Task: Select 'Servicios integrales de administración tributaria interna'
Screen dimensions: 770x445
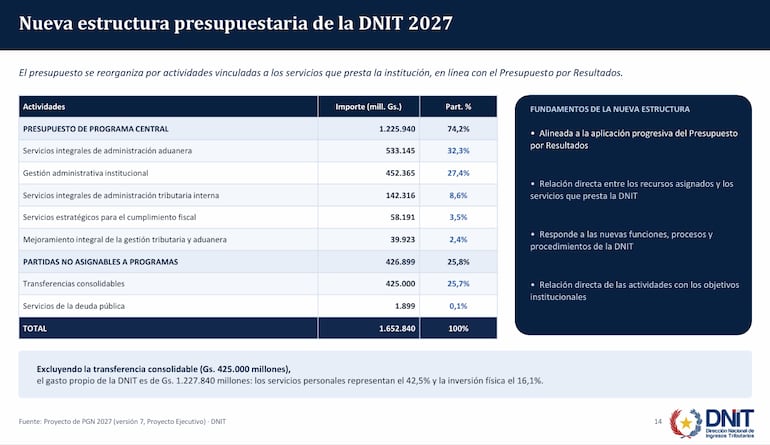Action: click(121, 195)
